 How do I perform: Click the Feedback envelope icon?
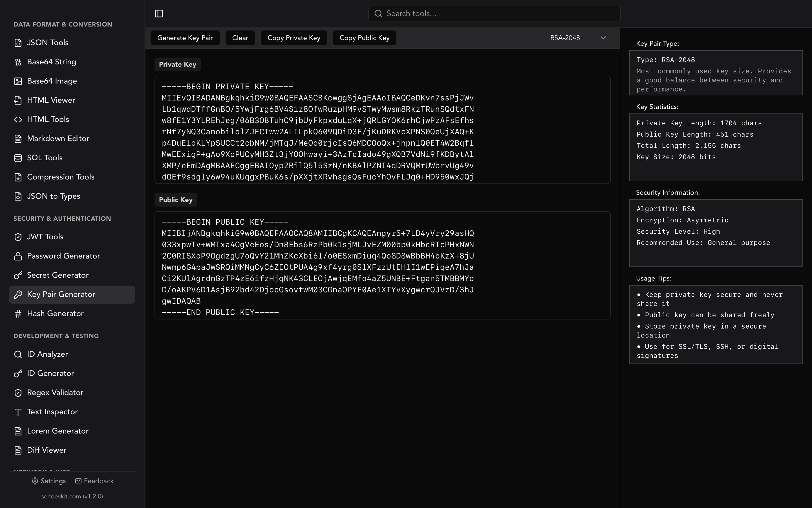(x=78, y=481)
